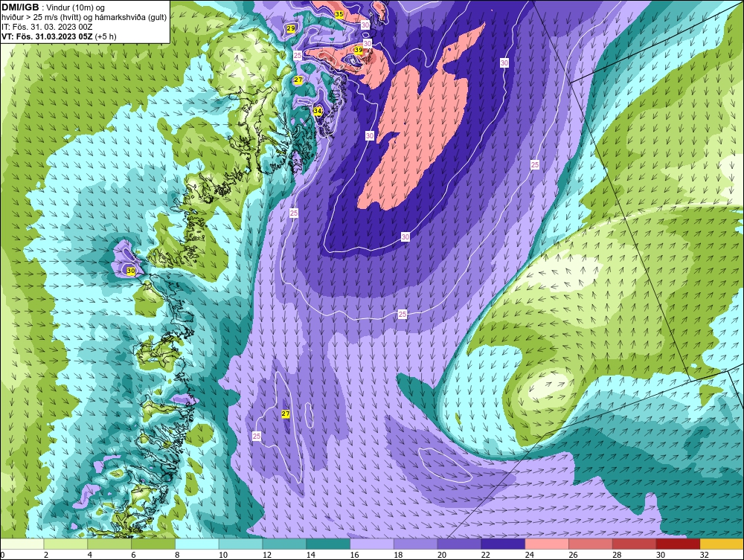
Task: Pick the 24–26 m/s light pink legend swatch
Action: pyautogui.click(x=547, y=544)
